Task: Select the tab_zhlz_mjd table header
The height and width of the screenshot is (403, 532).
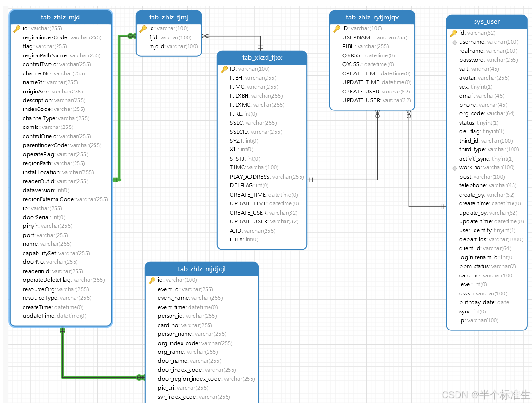Action: (x=60, y=18)
